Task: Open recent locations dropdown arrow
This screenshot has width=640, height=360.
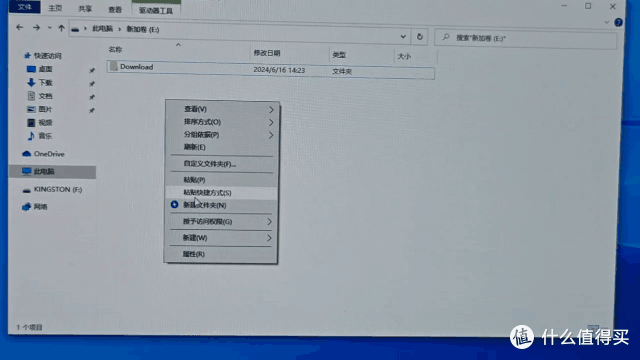Action: (x=49, y=28)
